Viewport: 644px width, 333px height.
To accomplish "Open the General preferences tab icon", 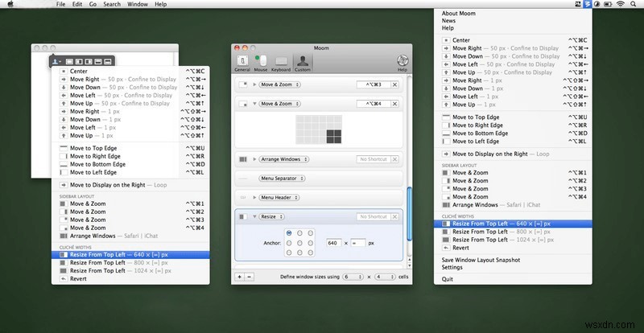I will tap(243, 62).
